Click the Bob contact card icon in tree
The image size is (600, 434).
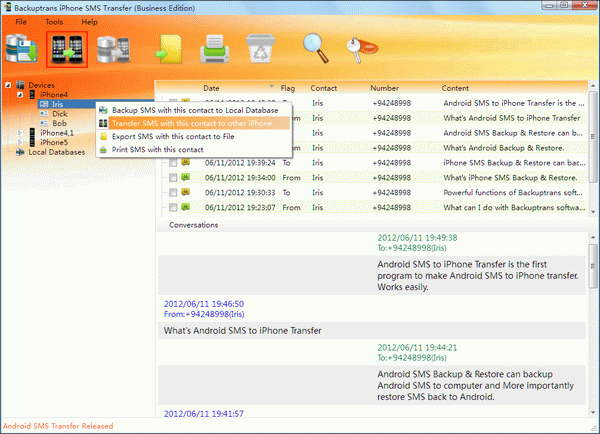click(44, 123)
